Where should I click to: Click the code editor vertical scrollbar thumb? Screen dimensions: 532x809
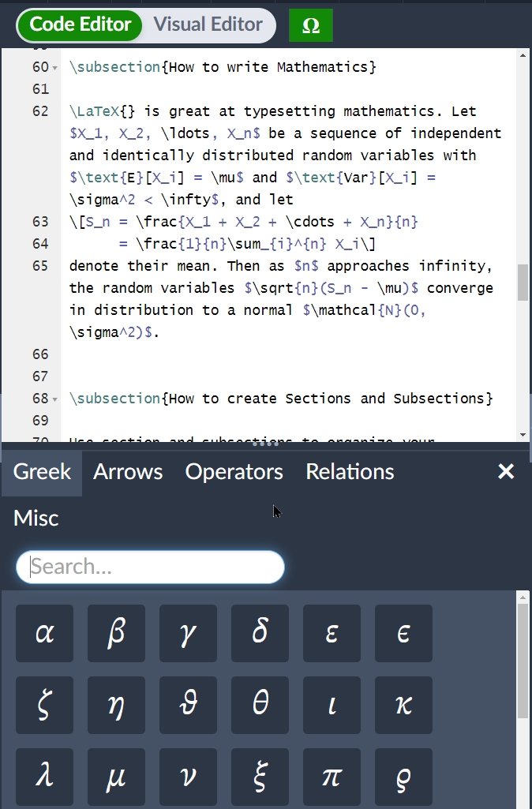tap(523, 283)
